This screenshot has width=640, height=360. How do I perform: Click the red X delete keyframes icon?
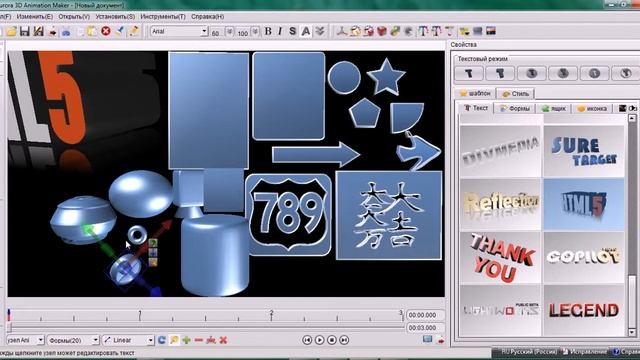tap(223, 340)
